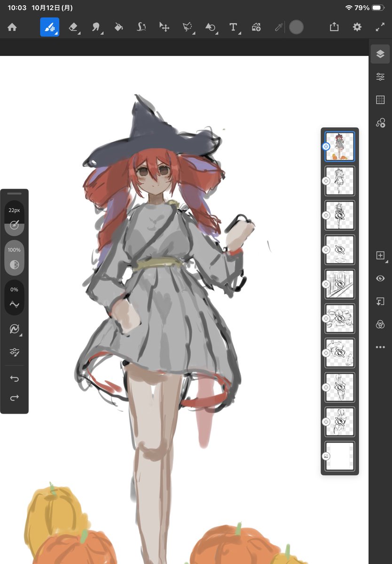Adjust the 100% brush flow control

pyautogui.click(x=14, y=258)
